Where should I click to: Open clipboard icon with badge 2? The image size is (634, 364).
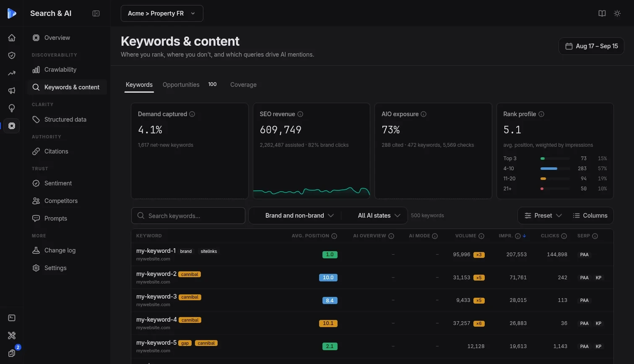coord(12,353)
